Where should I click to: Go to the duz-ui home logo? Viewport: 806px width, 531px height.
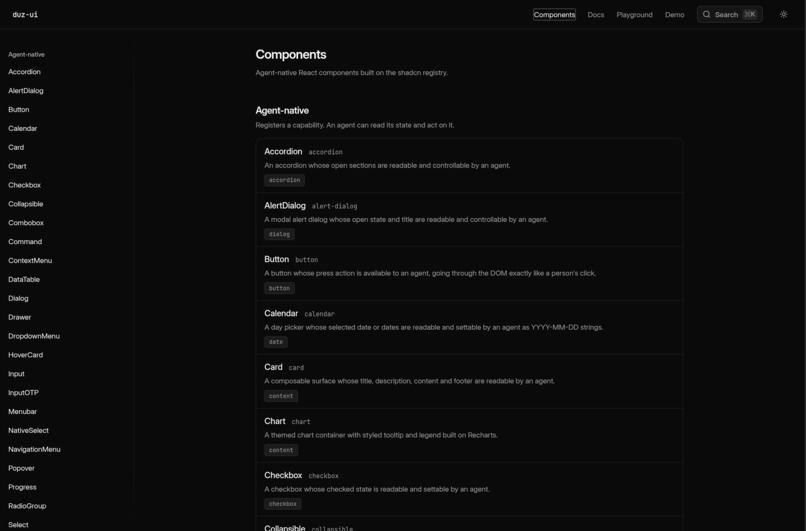(x=25, y=14)
